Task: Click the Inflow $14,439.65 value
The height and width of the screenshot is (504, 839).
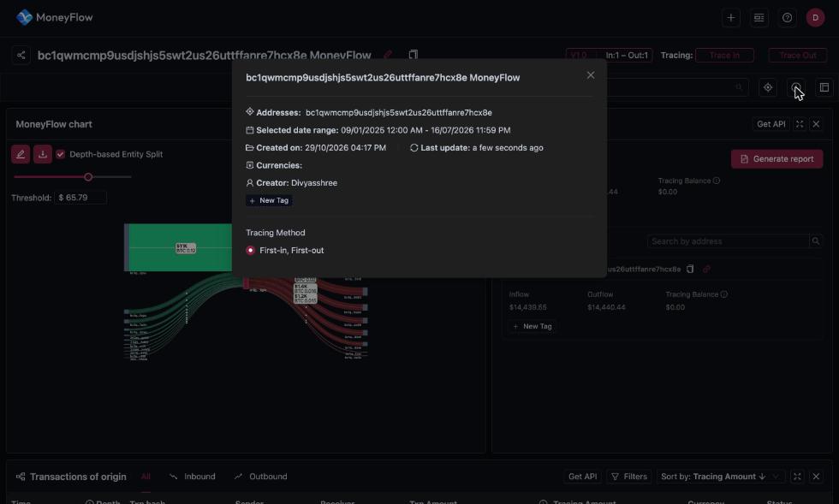Action: [527, 307]
